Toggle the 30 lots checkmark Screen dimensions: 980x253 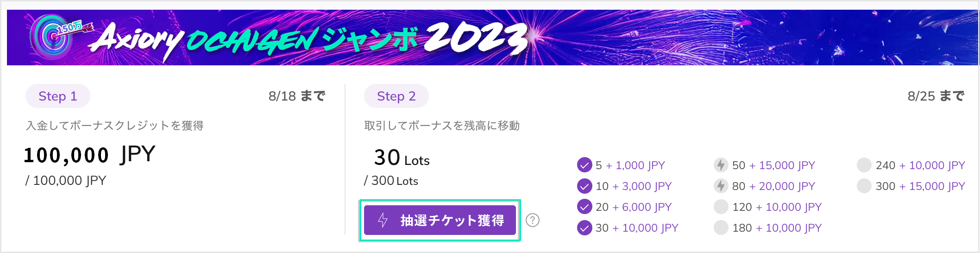pos(584,228)
